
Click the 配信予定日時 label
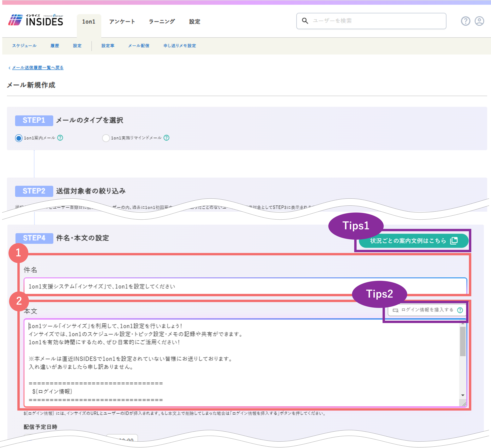(40, 427)
